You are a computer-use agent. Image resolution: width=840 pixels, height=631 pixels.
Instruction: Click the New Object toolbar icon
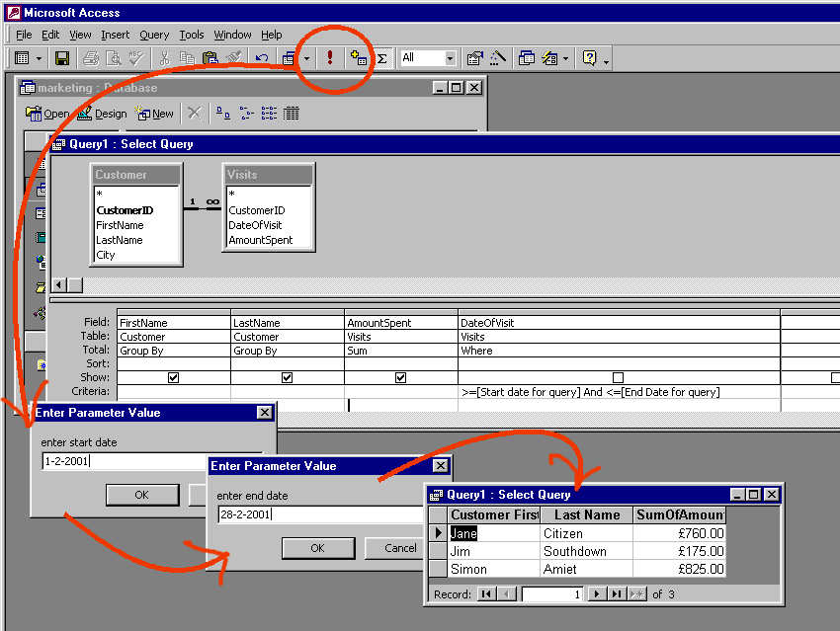(549, 58)
